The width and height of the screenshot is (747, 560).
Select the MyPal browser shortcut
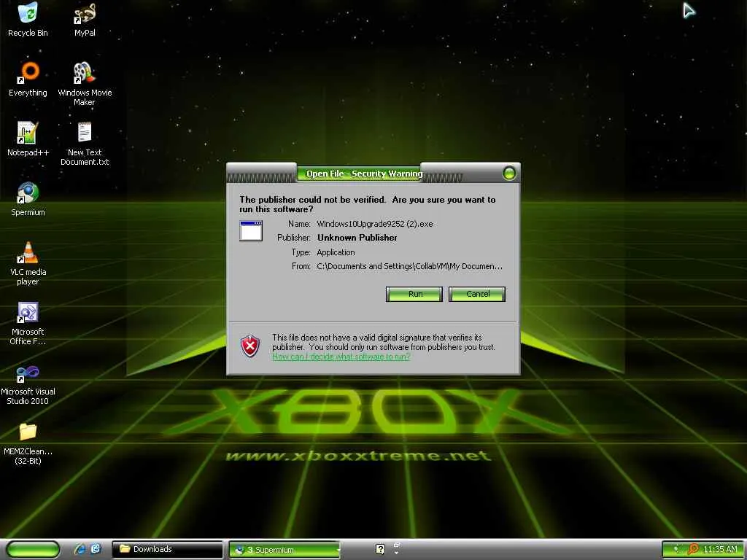85,19
